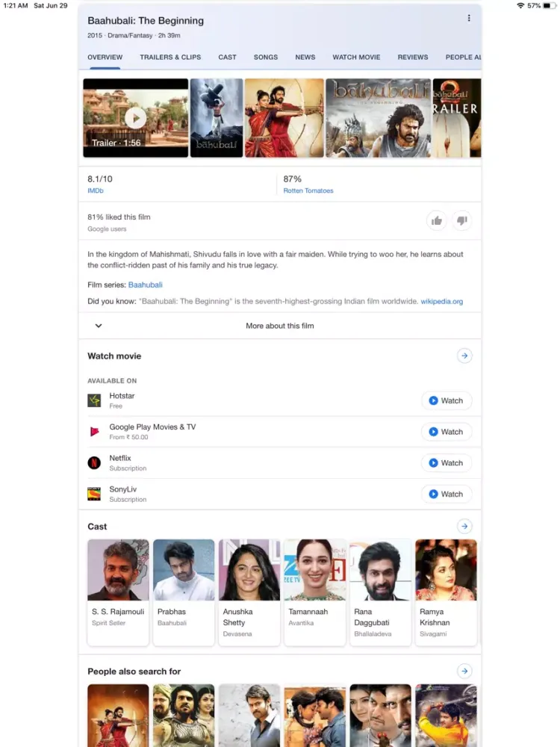This screenshot has height=747, width=560.
Task: Tap the thumbs down dislike icon
Action: tap(462, 220)
